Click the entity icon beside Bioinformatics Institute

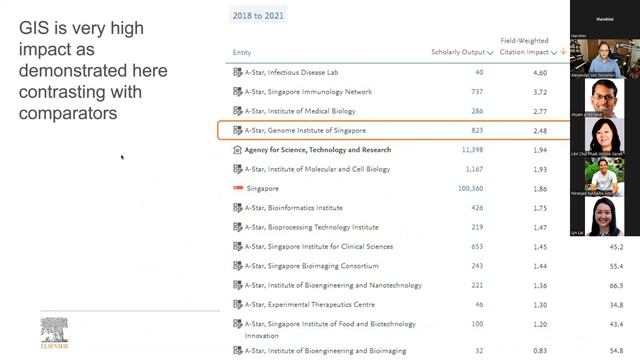tap(238, 208)
